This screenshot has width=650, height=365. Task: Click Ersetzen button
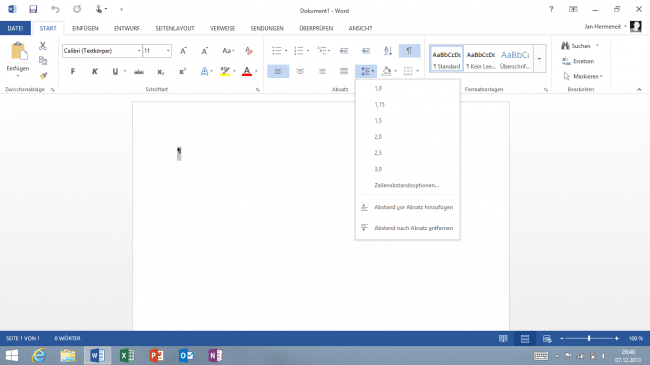tap(578, 61)
